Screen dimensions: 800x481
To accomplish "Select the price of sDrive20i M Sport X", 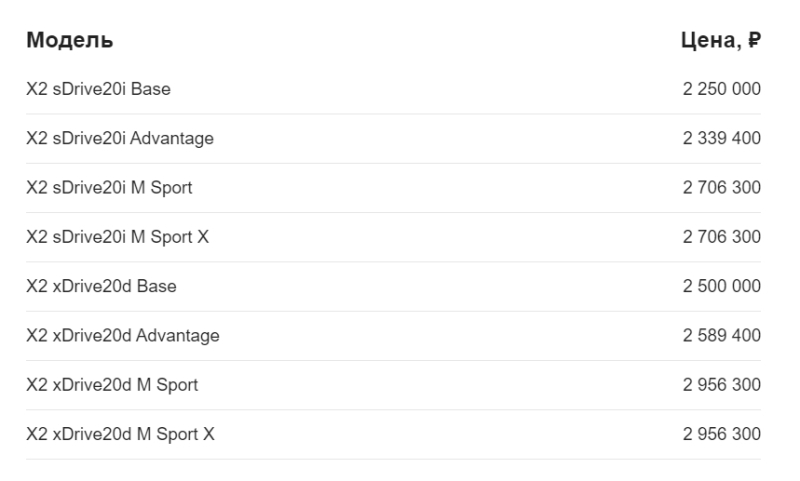I will (722, 237).
